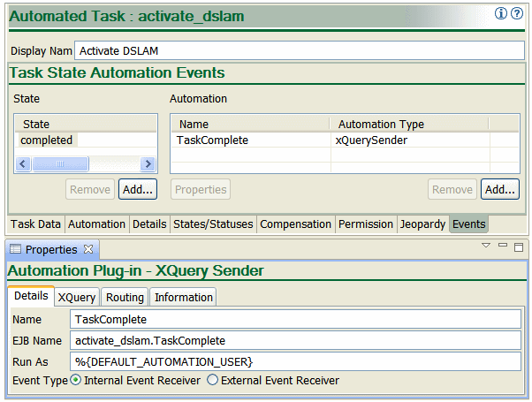
Task: Click the EJB Name input field
Action: [x=295, y=341]
